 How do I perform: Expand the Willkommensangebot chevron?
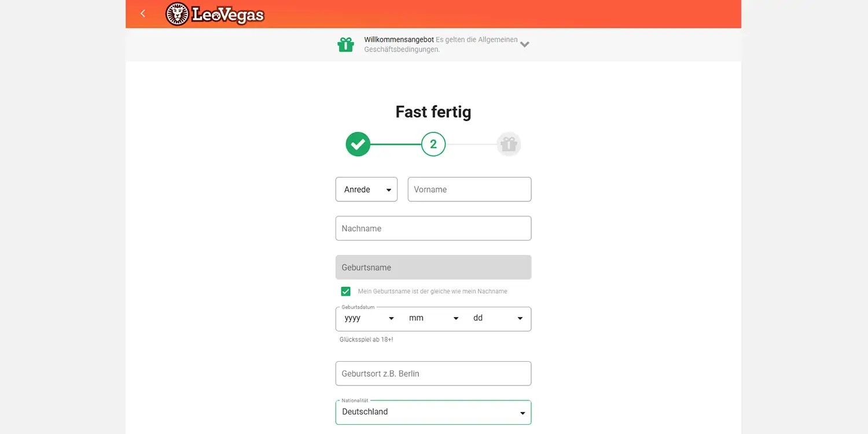point(524,44)
